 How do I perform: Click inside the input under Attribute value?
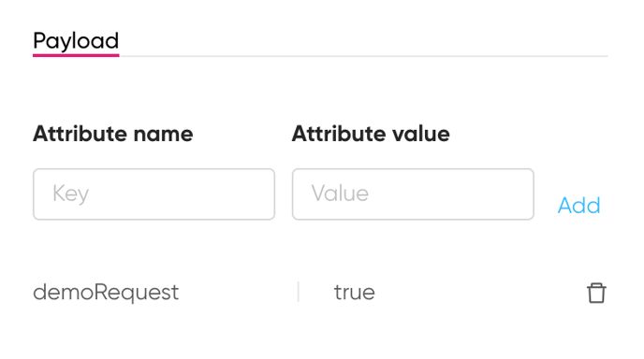413,194
